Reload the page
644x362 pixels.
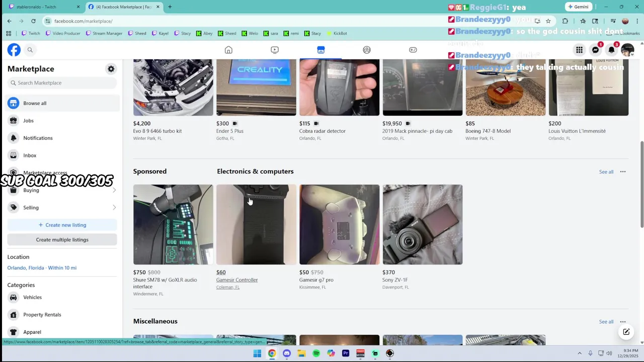[x=33, y=21]
